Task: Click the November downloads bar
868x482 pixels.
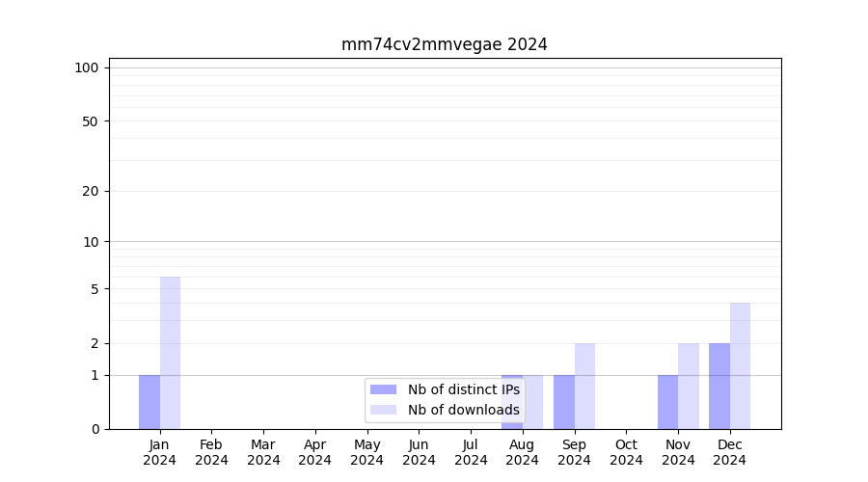Action: coord(689,386)
